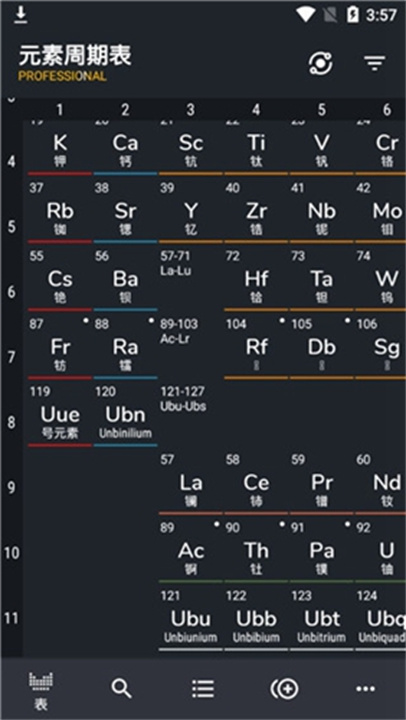The width and height of the screenshot is (406, 720).
Task: Select the Fr francium element tile
Action: [x=60, y=348]
